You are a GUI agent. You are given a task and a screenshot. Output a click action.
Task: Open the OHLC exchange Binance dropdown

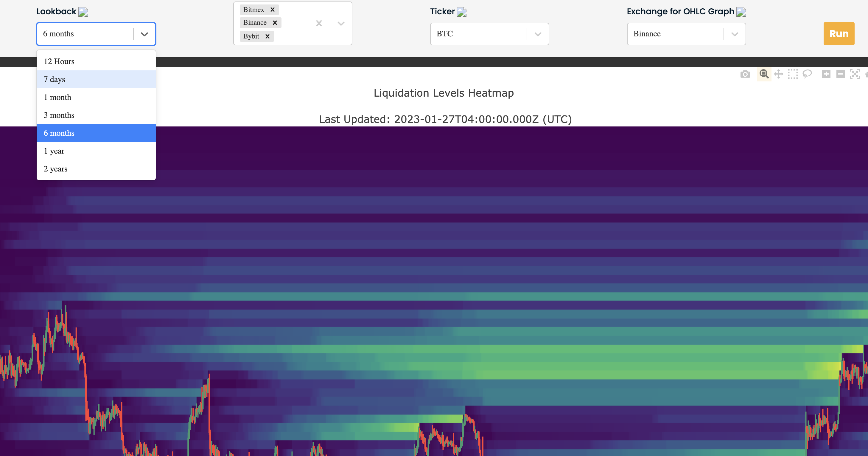click(735, 34)
